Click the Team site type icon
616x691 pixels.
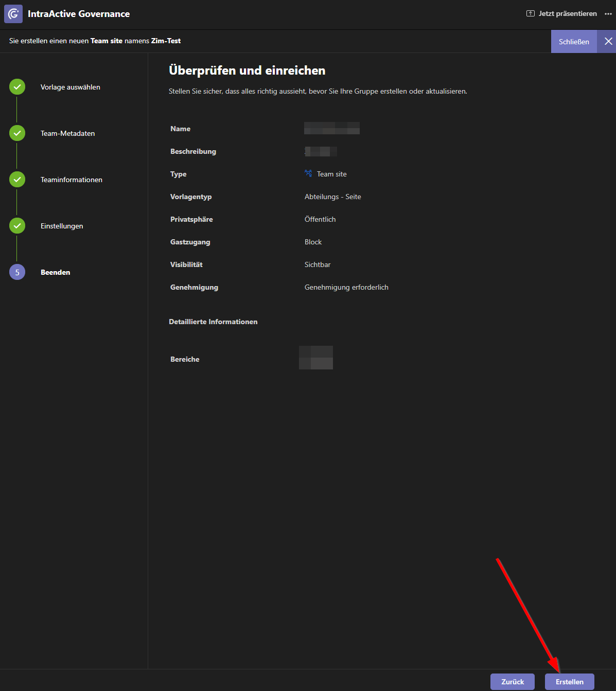click(308, 174)
